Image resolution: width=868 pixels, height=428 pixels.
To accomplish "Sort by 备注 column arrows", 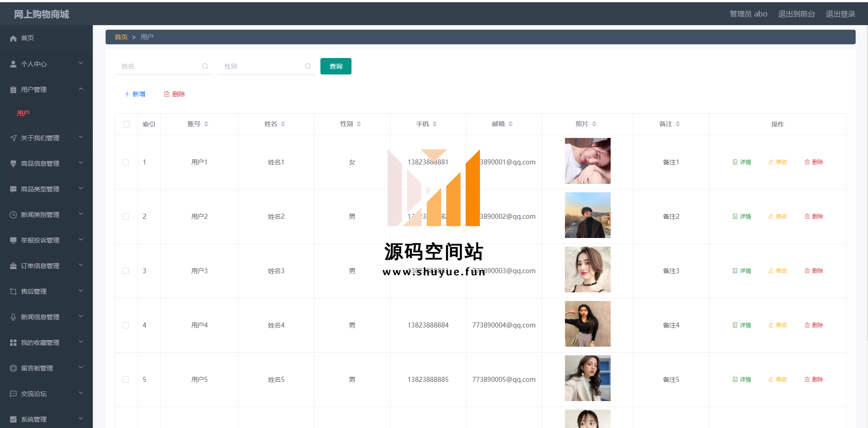I will coord(678,124).
